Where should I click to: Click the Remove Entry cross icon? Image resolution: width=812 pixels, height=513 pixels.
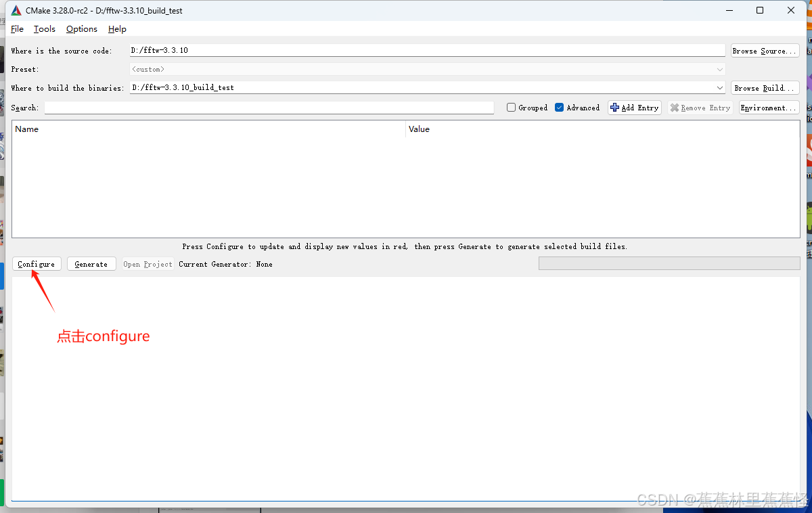coord(674,107)
